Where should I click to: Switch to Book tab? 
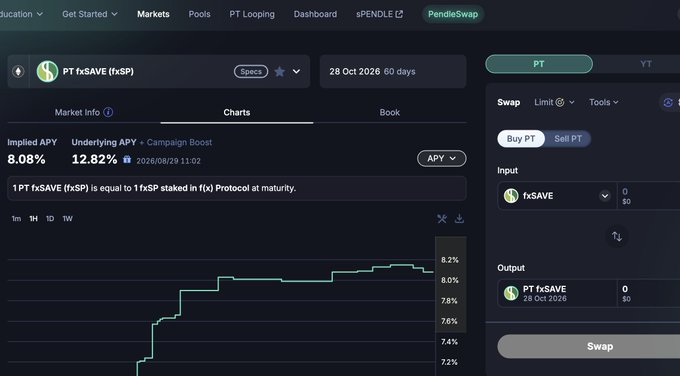(x=390, y=112)
